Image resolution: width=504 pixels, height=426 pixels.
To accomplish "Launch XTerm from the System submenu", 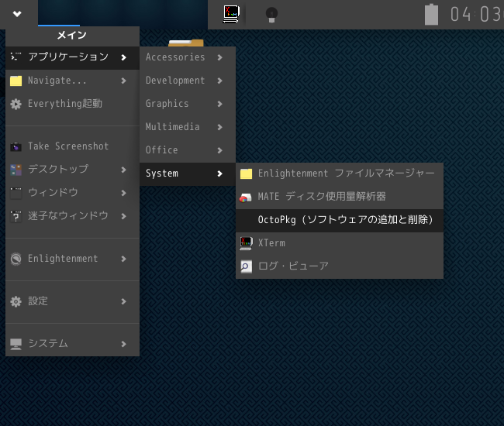I will pos(340,243).
